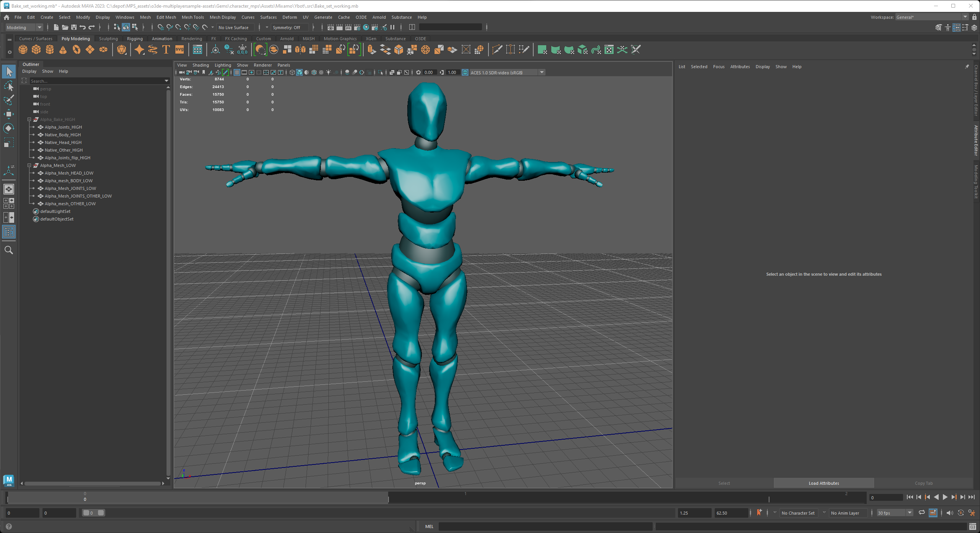980x533 pixels.
Task: Click the Copy Tab button
Action: coord(924,483)
